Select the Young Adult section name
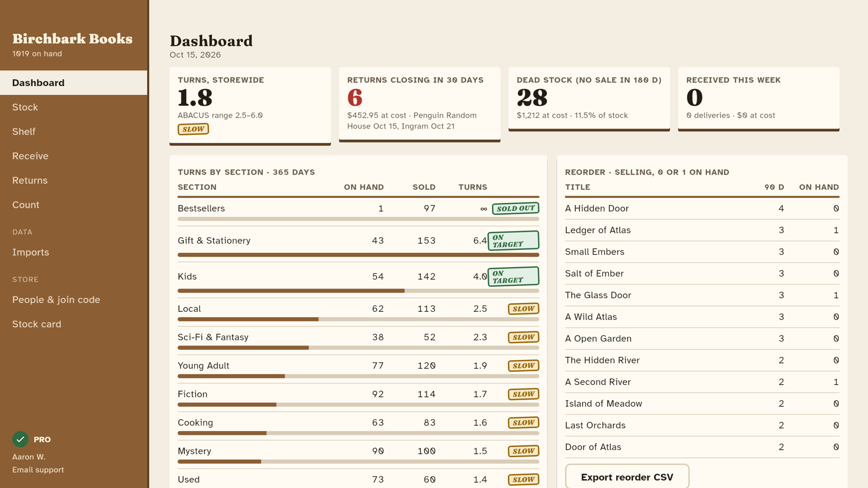The height and width of the screenshot is (488, 868). pyautogui.click(x=203, y=365)
